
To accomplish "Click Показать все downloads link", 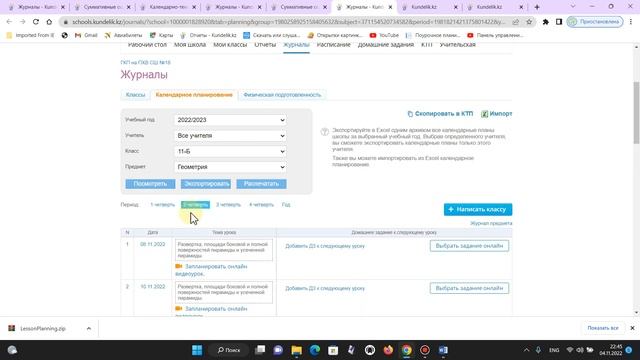I will pyautogui.click(x=603, y=328).
